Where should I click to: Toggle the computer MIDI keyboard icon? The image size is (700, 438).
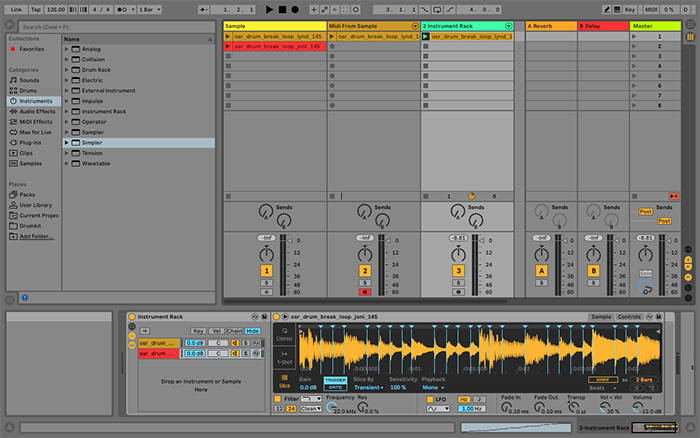click(617, 9)
